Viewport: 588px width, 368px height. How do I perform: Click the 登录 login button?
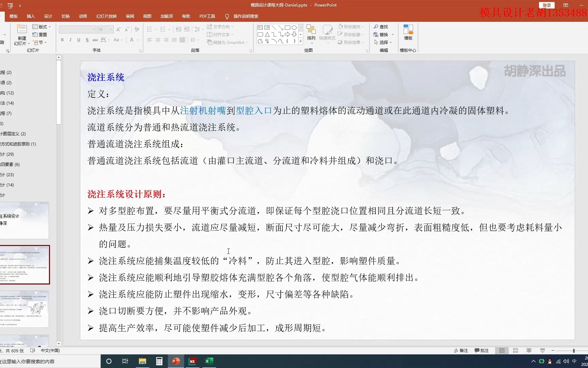click(546, 5)
